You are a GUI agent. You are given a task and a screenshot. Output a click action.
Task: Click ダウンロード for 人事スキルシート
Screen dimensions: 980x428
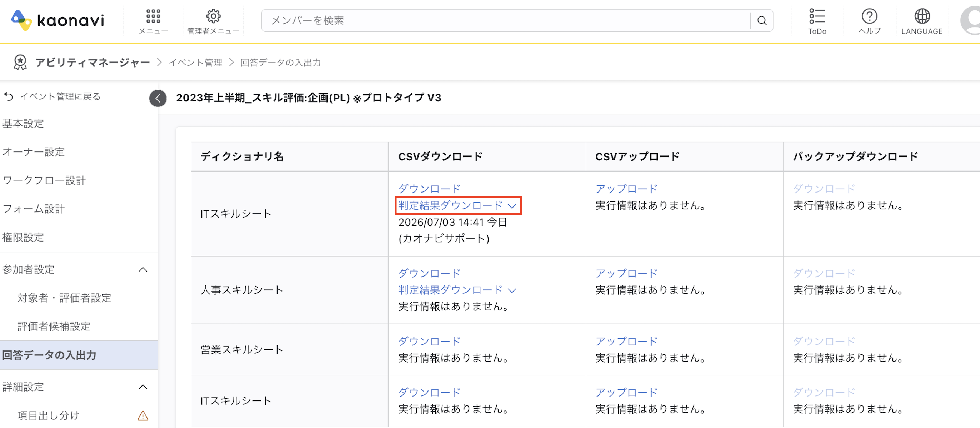coord(430,273)
